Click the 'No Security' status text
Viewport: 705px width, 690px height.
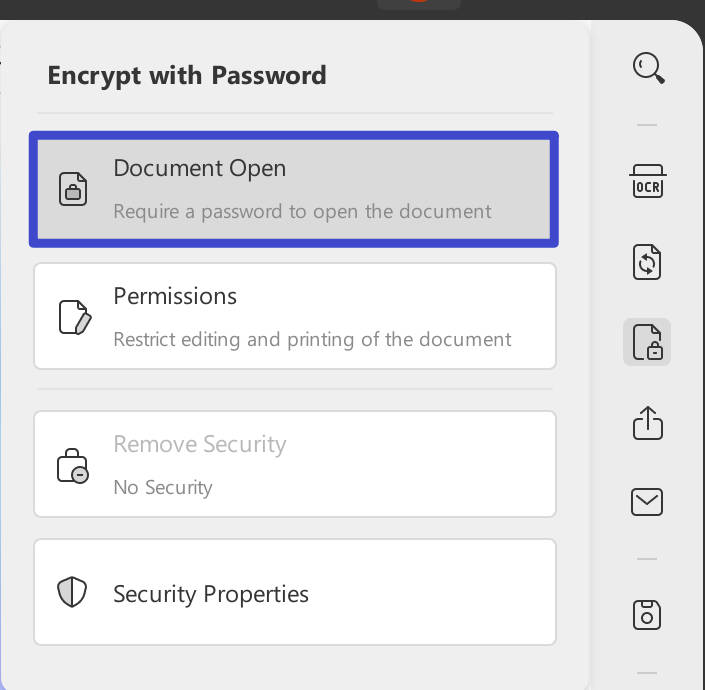(163, 488)
